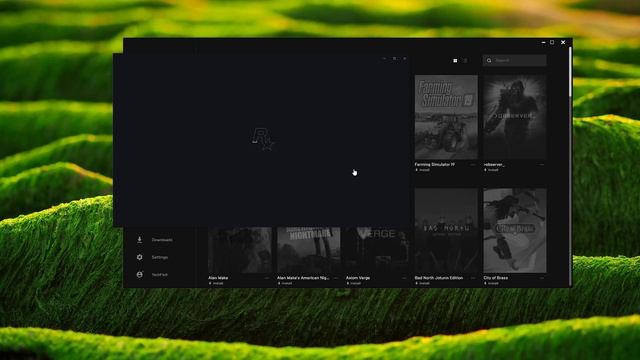This screenshot has width=640, height=360.
Task: Minimize the Rockstar launcher splash window
Action: tap(384, 59)
